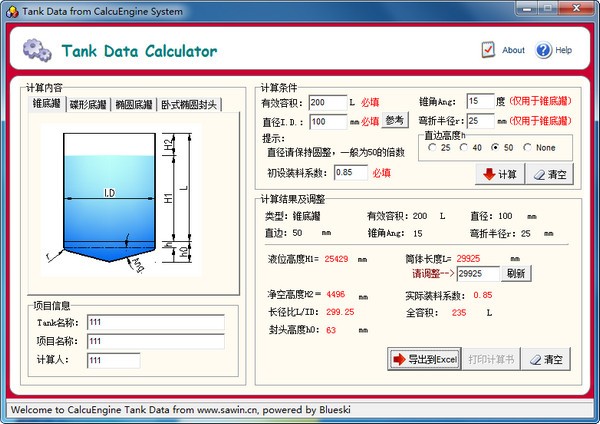Click the About checklist icon
This screenshot has width=600, height=424.
coord(488,49)
